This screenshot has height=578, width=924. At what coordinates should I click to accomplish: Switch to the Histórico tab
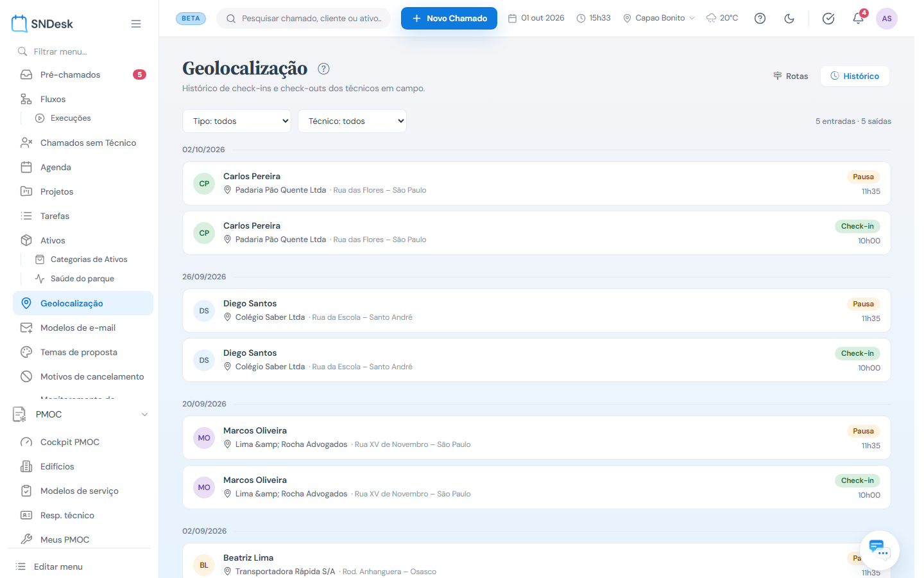pos(855,76)
